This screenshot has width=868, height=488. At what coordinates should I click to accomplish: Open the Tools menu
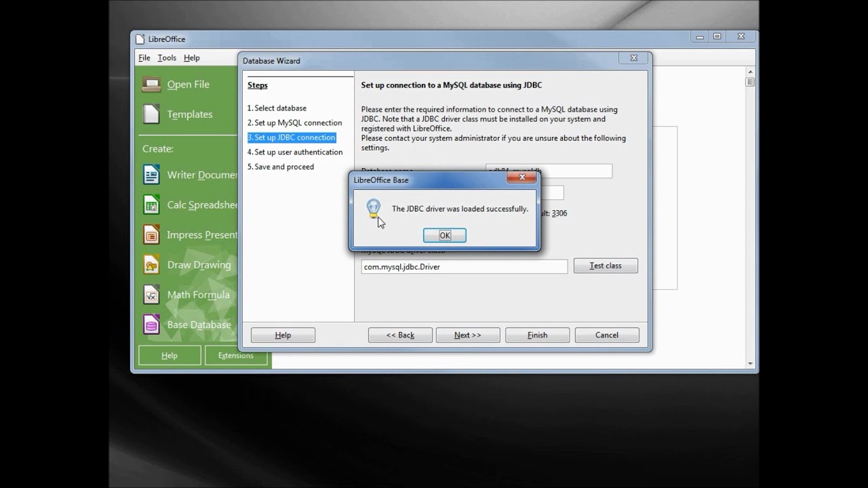tap(167, 58)
